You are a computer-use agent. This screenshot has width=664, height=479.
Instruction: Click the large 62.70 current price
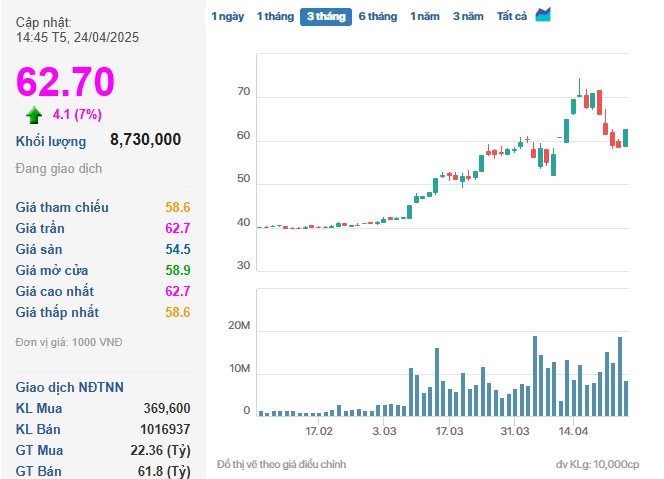pos(65,81)
